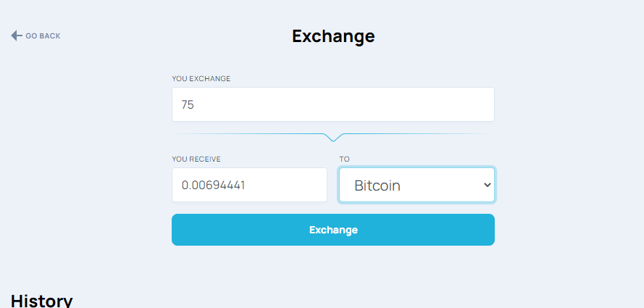Click the History section heading
The width and height of the screenshot is (644, 308).
(x=41, y=301)
